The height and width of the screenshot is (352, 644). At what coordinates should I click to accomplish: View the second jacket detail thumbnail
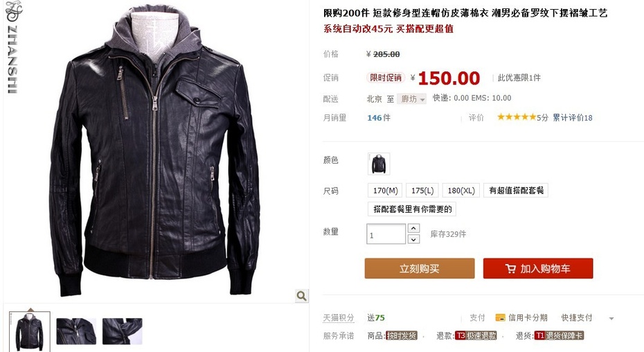point(76,331)
